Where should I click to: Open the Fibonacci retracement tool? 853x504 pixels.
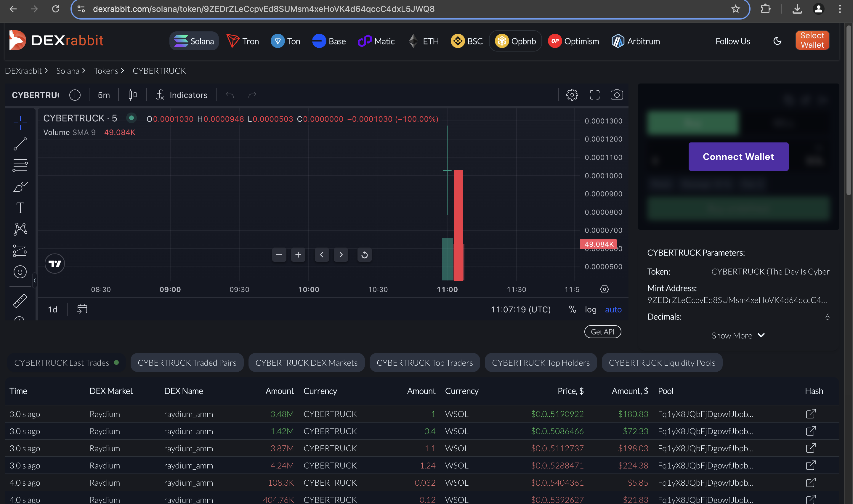(20, 166)
